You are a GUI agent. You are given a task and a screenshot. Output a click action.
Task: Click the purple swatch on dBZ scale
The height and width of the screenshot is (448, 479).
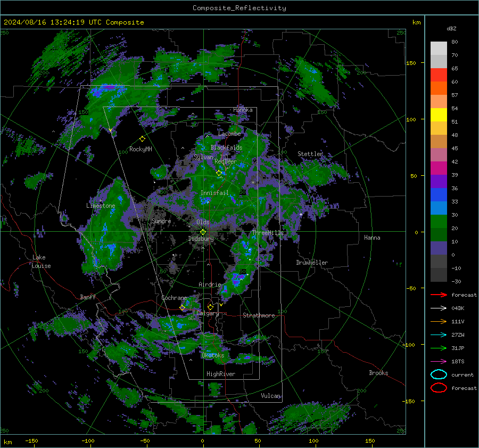(439, 181)
